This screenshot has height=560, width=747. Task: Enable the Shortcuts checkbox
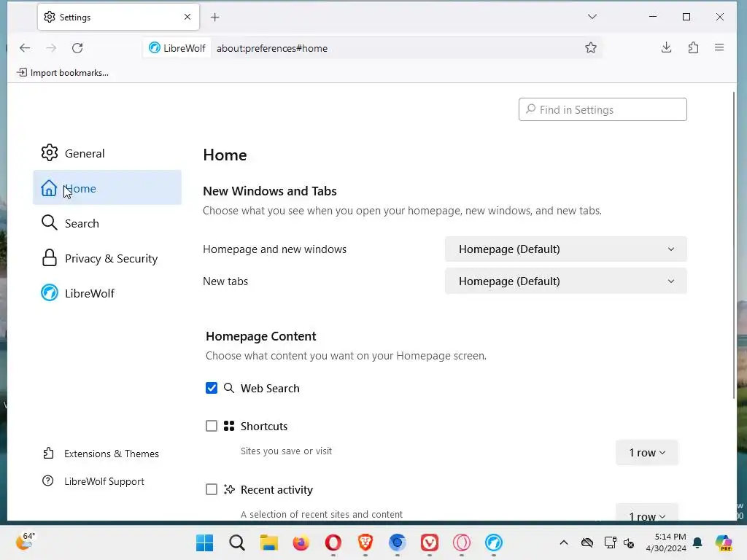pyautogui.click(x=212, y=426)
